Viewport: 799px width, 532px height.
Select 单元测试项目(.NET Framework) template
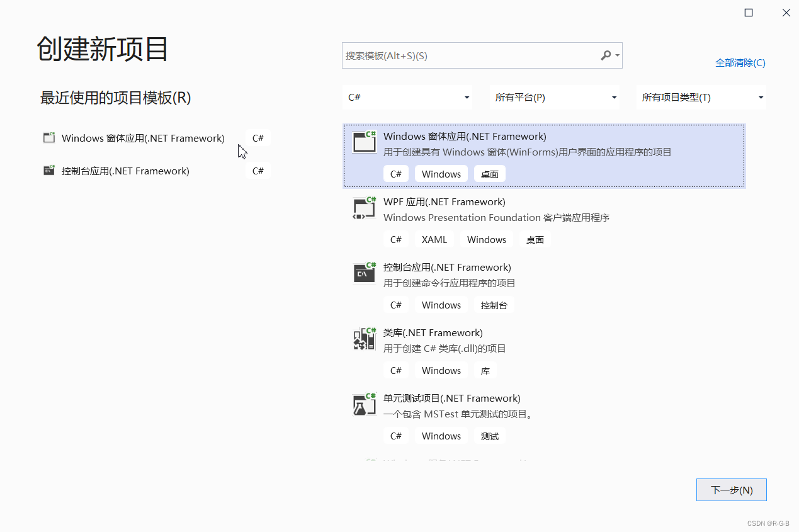coord(544,418)
